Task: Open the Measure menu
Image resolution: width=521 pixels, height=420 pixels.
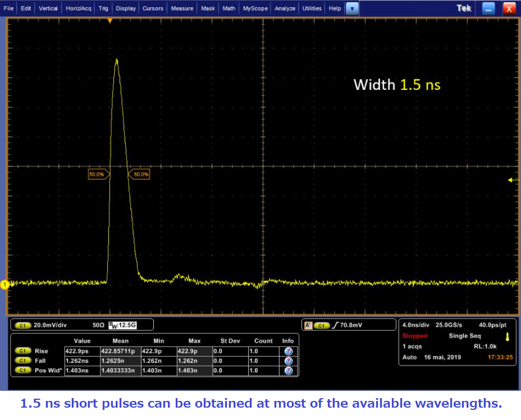Action: [182, 8]
